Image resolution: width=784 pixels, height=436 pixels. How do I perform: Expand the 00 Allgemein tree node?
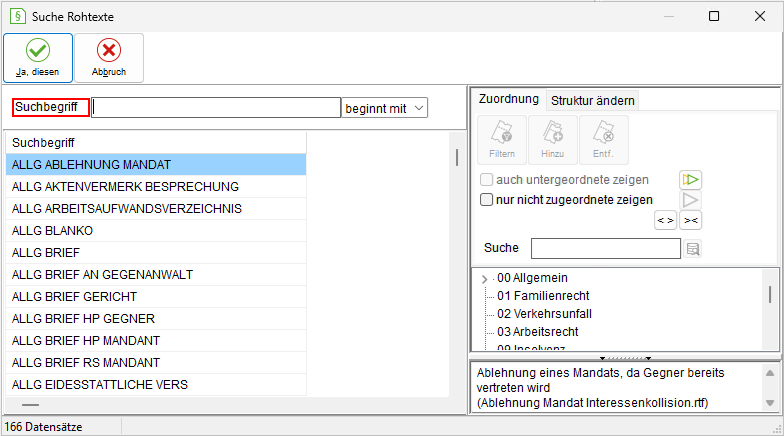click(484, 278)
